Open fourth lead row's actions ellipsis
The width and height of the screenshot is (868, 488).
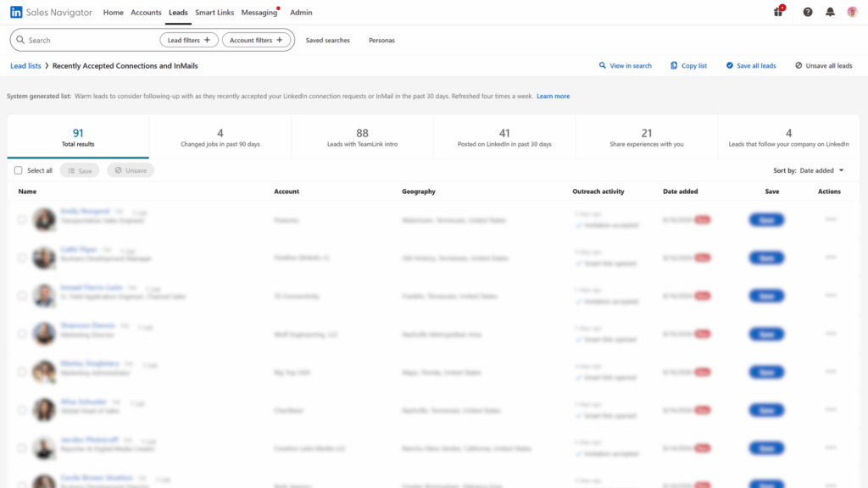pyautogui.click(x=831, y=334)
